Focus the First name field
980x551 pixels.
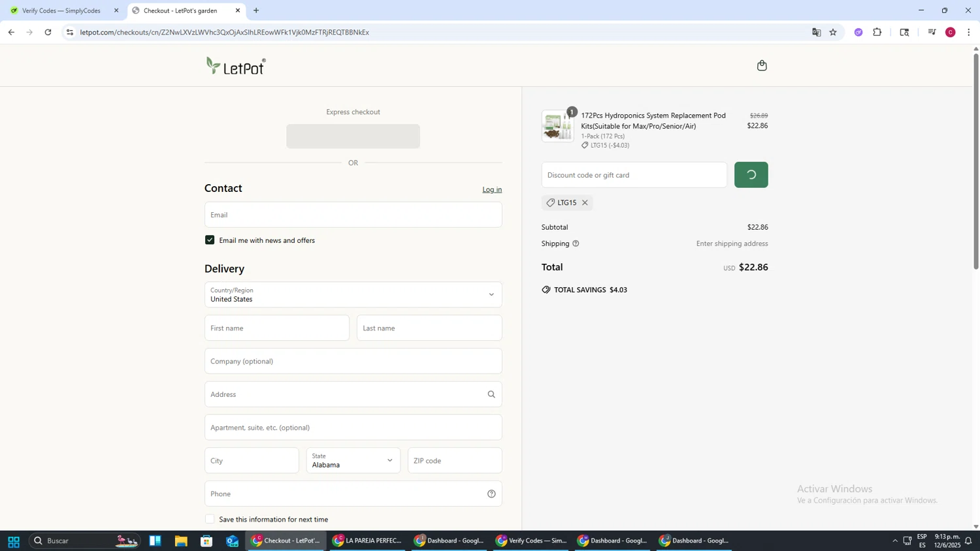277,328
